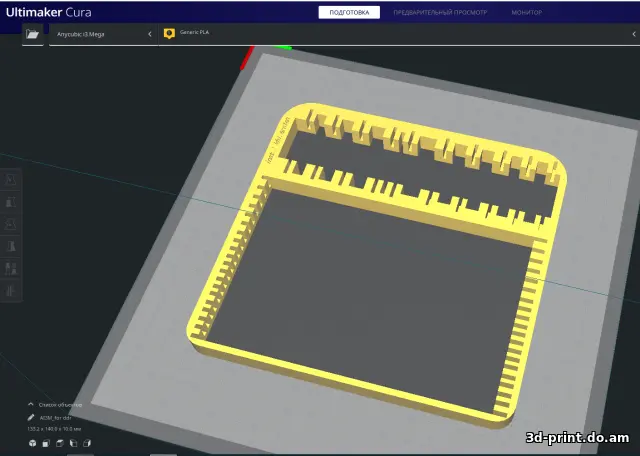Switch to right side view cube icon
This screenshot has width=640, height=456.
pos(87,443)
